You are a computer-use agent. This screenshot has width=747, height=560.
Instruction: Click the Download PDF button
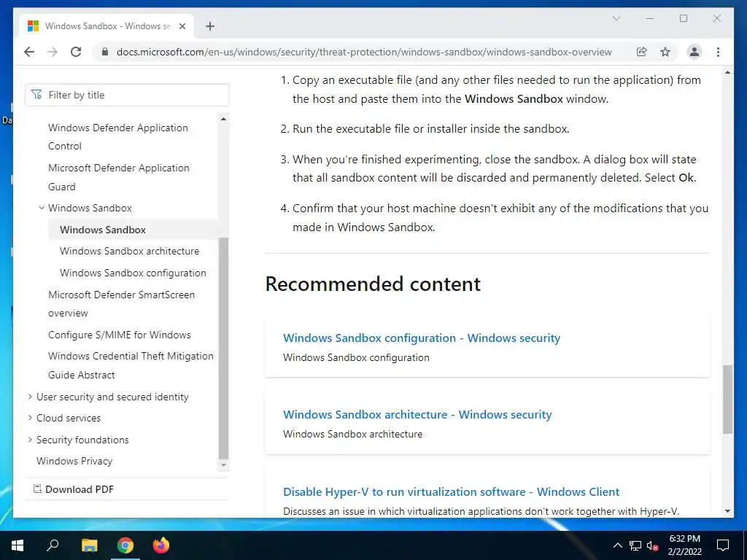74,489
